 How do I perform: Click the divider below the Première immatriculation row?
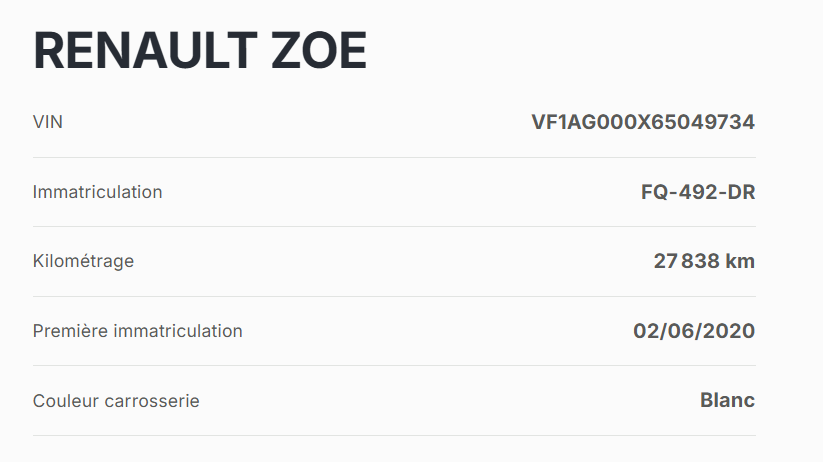[x=394, y=366]
